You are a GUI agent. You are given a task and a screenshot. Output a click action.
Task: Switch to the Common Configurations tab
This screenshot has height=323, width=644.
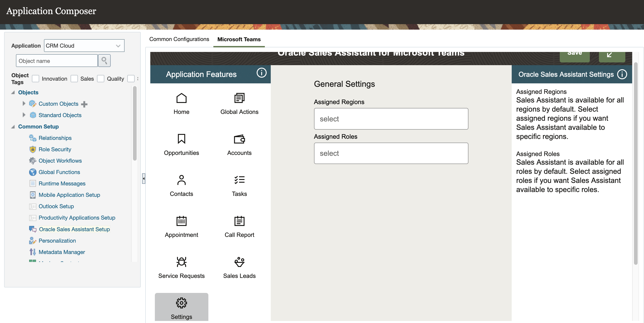pos(179,39)
